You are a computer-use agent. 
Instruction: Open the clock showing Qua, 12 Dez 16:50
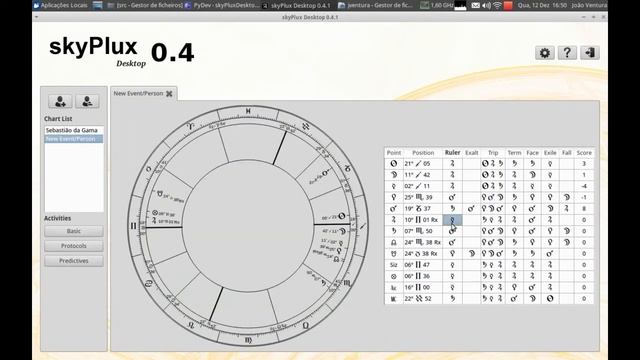[542, 5]
